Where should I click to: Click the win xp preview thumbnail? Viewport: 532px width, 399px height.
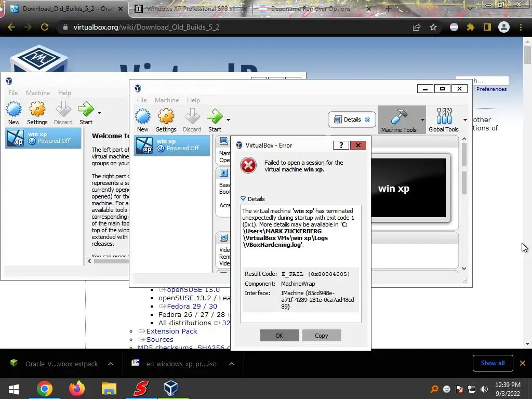point(409,188)
